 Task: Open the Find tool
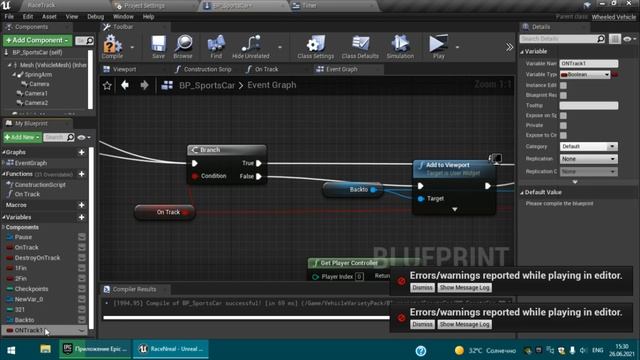(216, 46)
